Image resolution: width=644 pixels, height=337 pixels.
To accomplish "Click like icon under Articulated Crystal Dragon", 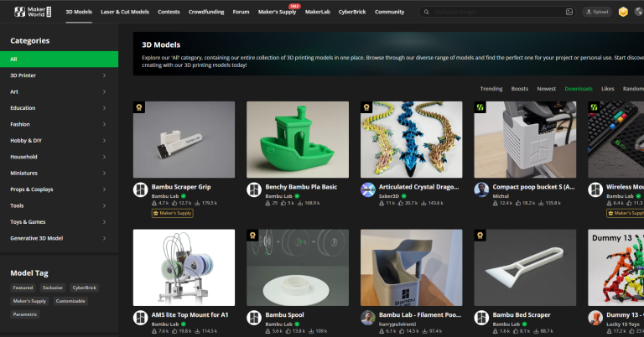I will (401, 203).
